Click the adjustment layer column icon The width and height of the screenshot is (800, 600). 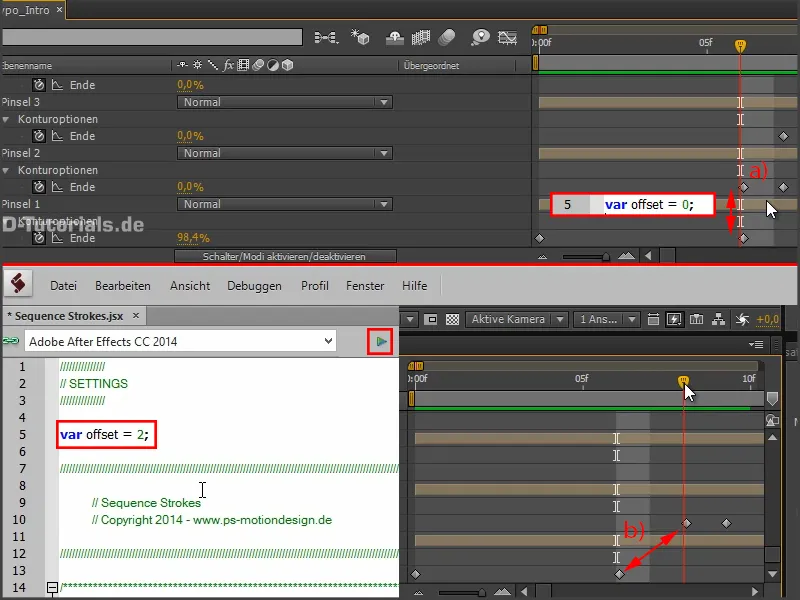273,65
